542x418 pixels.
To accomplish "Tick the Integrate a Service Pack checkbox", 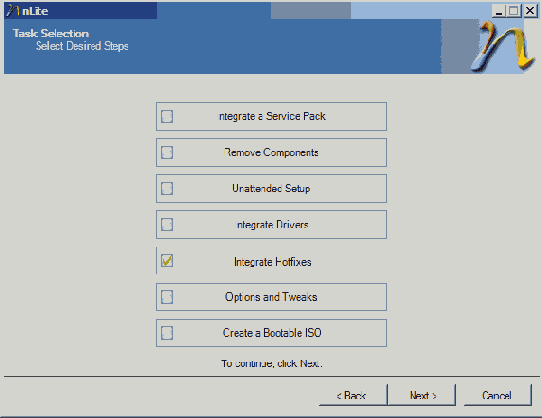I will click(x=167, y=117).
